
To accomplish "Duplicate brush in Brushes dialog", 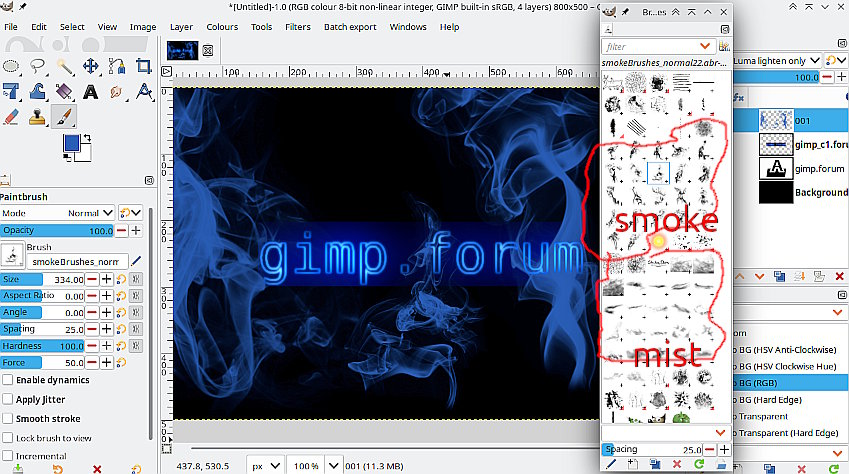I will [655, 464].
